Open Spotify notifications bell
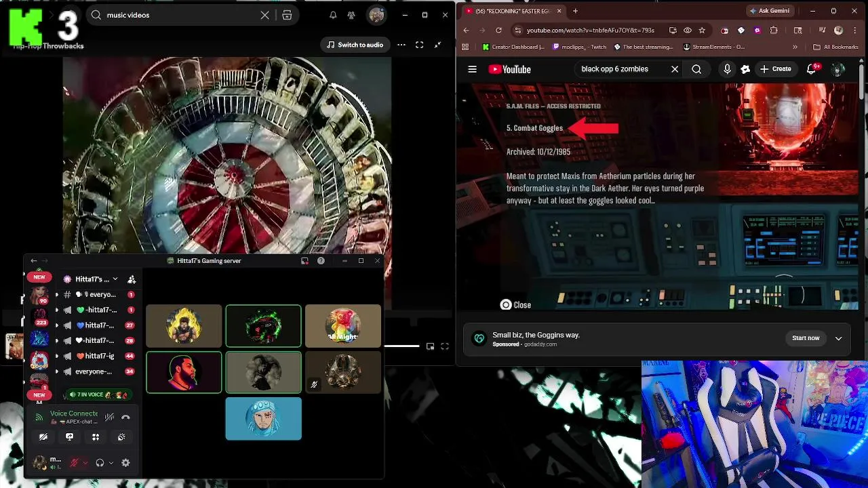 pyautogui.click(x=333, y=15)
